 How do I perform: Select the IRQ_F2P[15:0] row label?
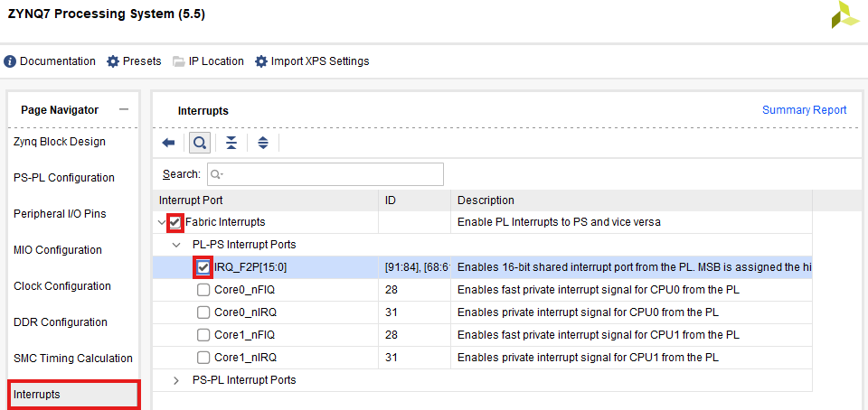[250, 267]
